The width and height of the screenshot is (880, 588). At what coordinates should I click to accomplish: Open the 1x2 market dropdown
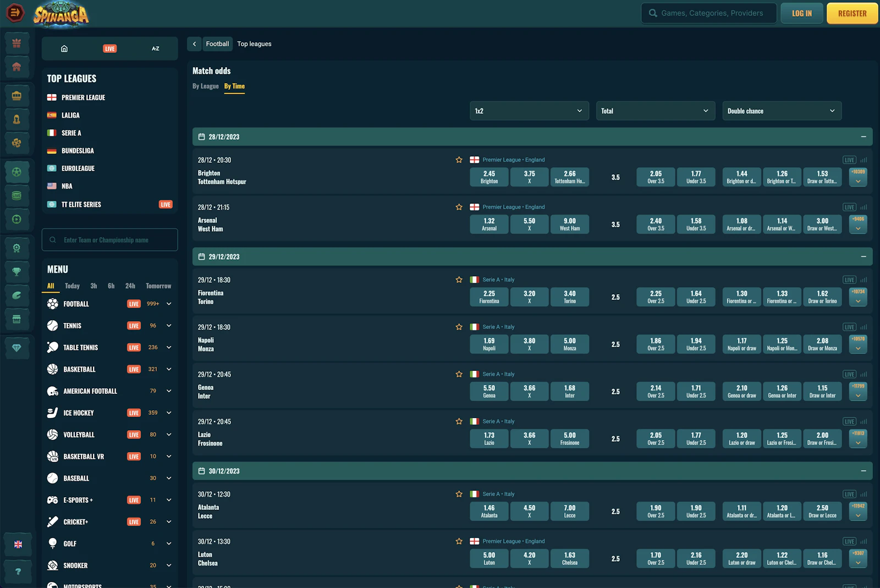click(529, 111)
